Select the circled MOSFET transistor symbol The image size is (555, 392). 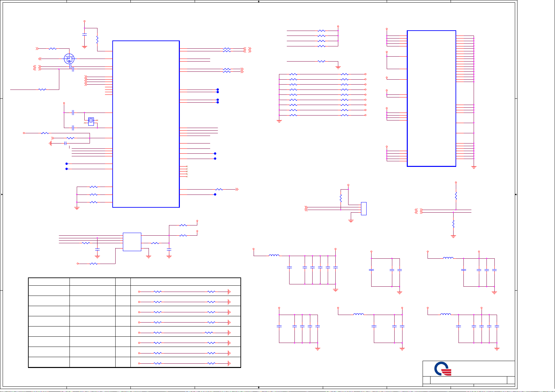[69, 59]
